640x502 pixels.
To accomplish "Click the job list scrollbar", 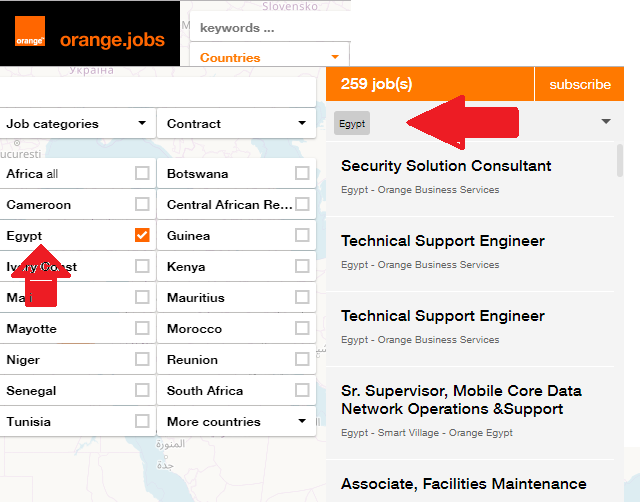I will 620,160.
